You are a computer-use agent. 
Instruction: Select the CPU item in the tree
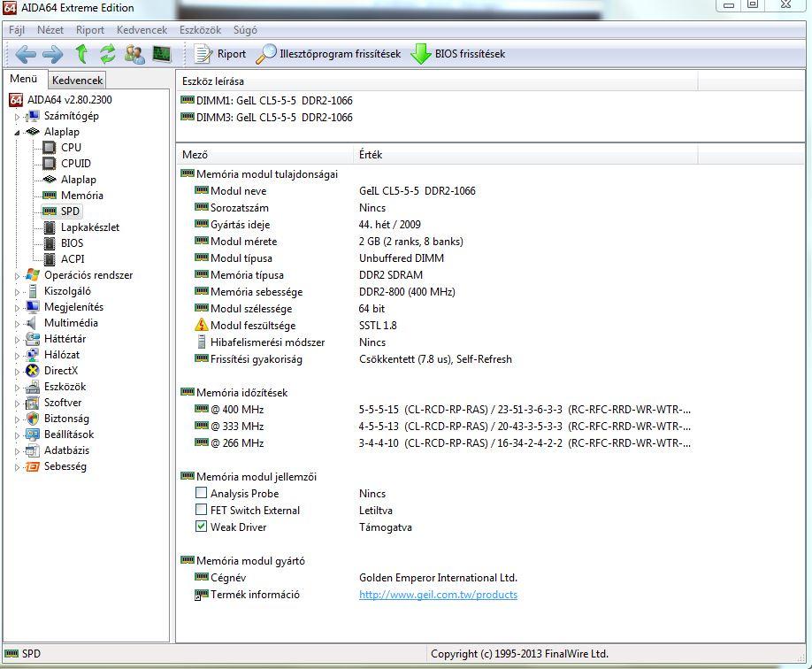tap(71, 148)
